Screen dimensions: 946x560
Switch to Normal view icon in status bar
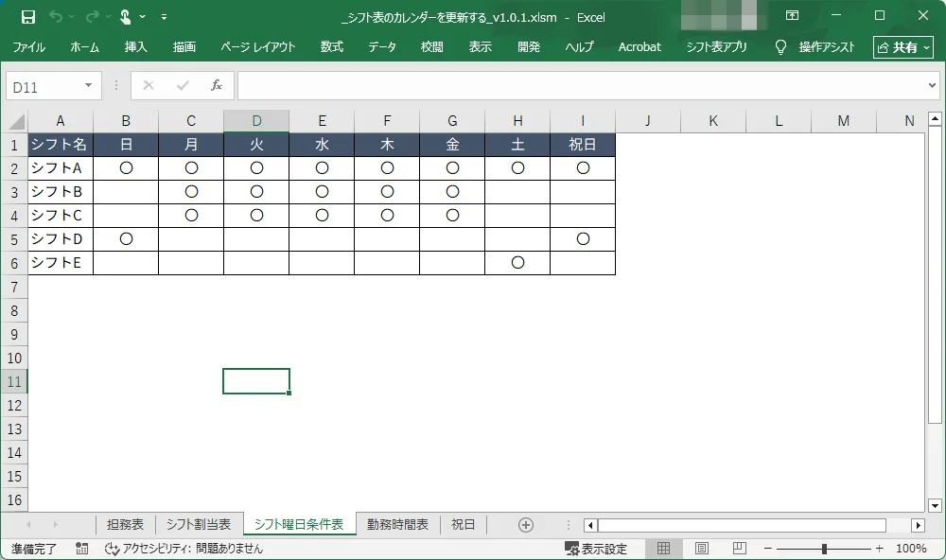pos(663,549)
